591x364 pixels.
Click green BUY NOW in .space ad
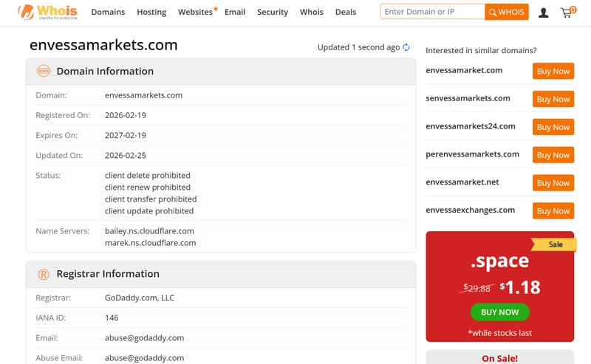pyautogui.click(x=500, y=312)
